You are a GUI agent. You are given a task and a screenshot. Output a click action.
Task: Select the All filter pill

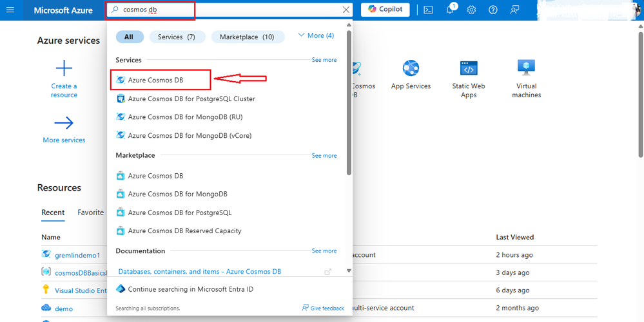[x=130, y=37]
